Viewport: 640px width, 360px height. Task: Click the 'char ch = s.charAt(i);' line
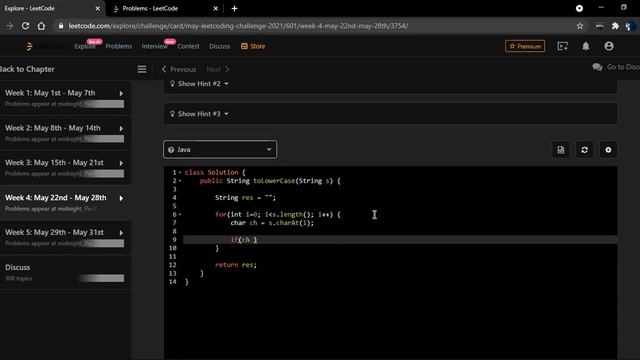point(272,223)
